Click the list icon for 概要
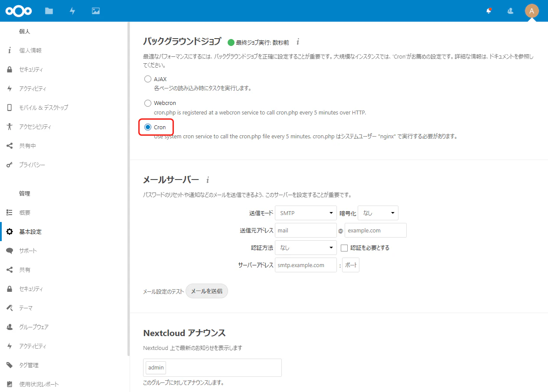This screenshot has height=392, width=548. click(10, 212)
